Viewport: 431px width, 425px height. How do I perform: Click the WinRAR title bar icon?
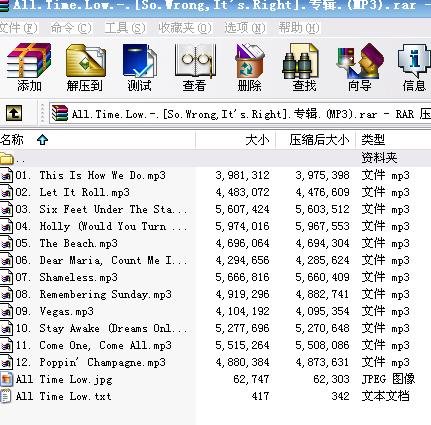[4, 5]
